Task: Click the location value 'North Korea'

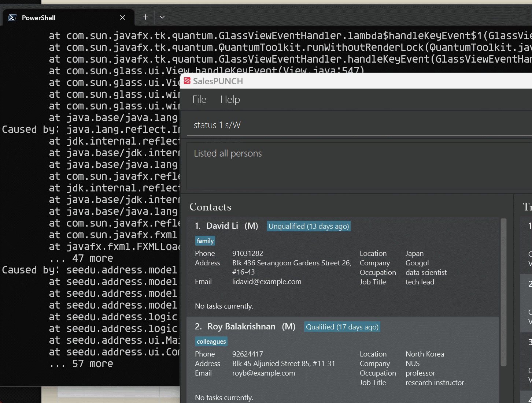Action: (x=425, y=354)
